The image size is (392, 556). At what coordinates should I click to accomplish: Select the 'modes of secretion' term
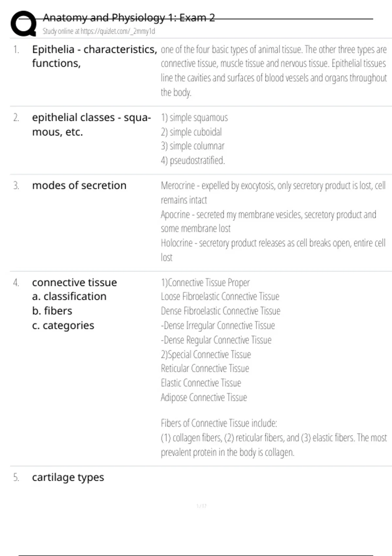[x=79, y=185]
